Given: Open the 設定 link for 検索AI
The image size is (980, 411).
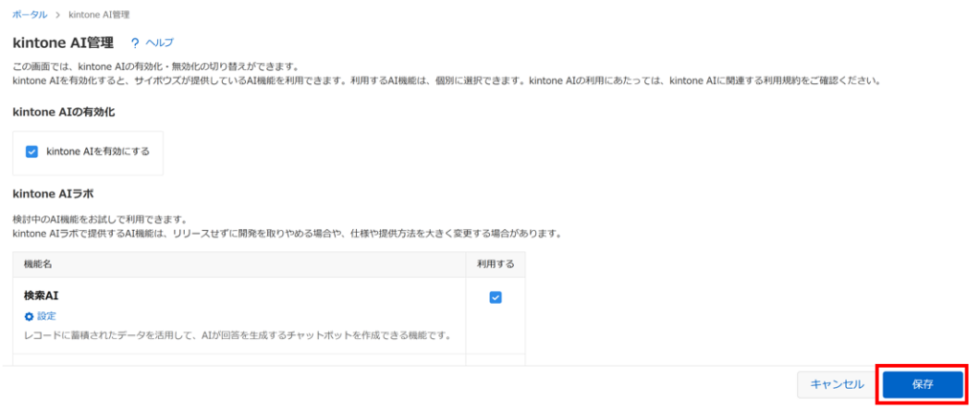Looking at the screenshot, I should click(x=47, y=316).
